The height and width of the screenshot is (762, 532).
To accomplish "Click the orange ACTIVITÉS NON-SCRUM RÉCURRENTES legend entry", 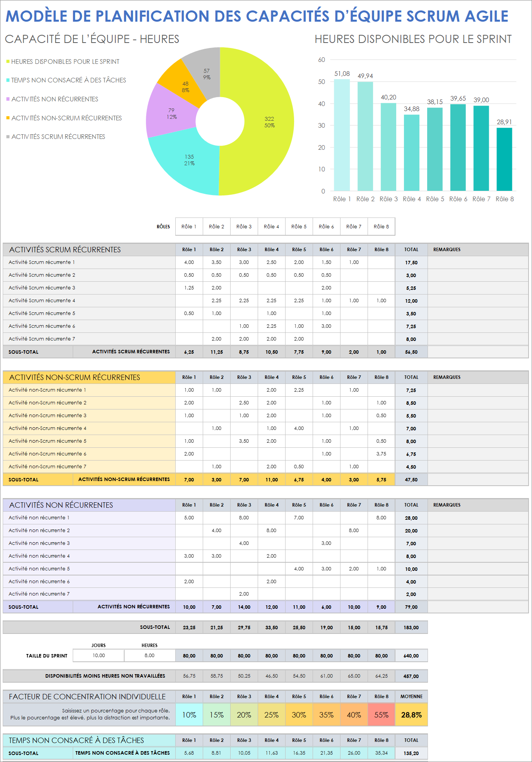I will (64, 118).
